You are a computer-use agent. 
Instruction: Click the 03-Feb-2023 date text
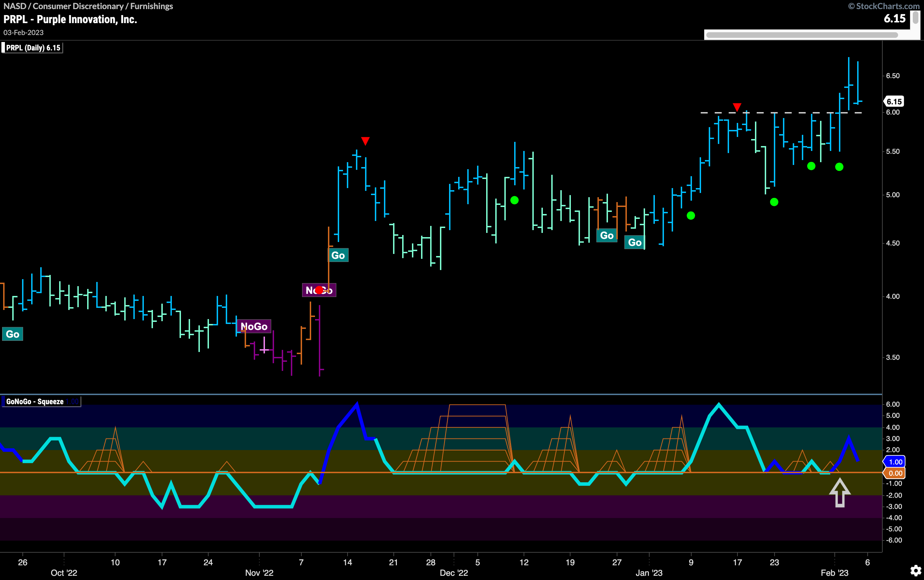click(23, 33)
